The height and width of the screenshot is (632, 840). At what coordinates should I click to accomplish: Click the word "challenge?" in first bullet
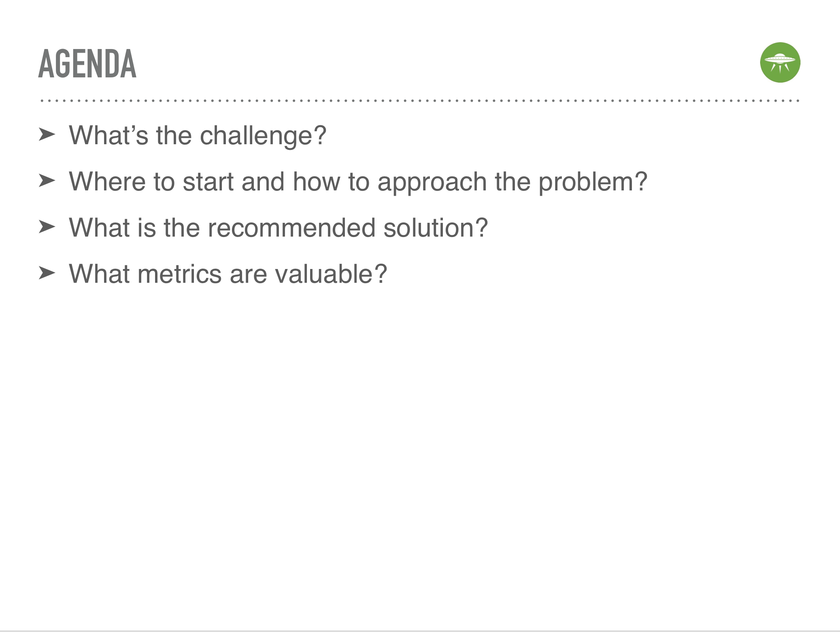click(263, 136)
